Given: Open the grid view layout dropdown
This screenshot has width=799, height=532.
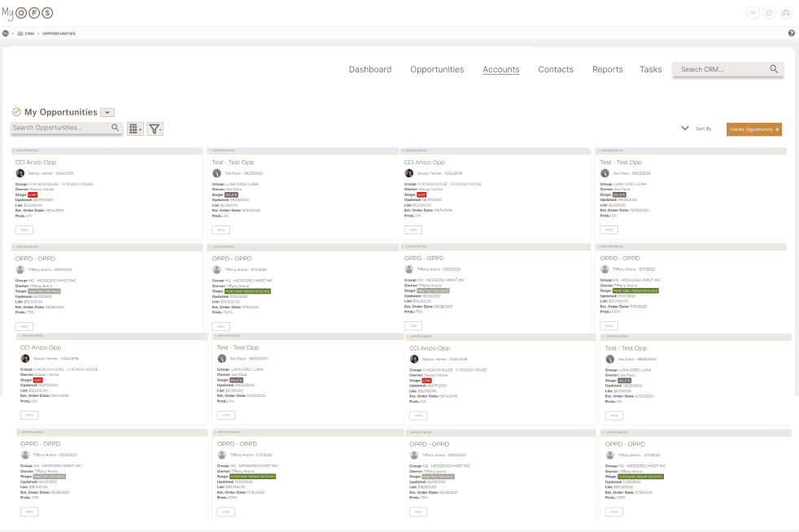Looking at the screenshot, I should [135, 129].
